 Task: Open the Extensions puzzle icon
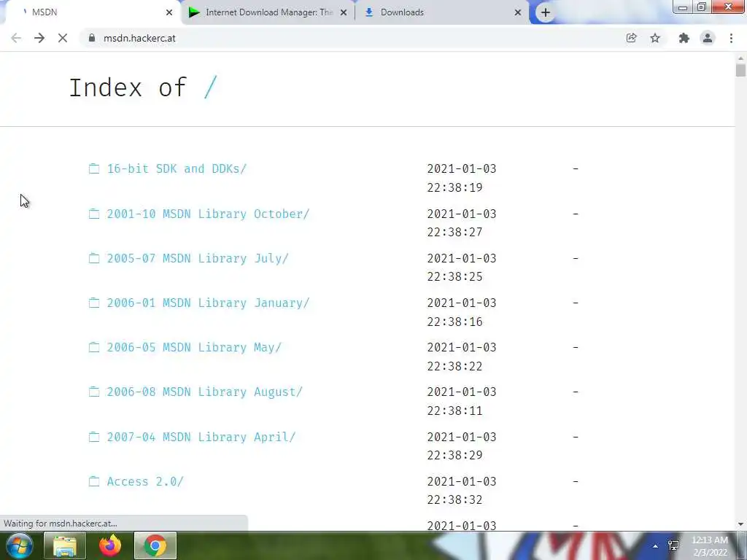(684, 38)
